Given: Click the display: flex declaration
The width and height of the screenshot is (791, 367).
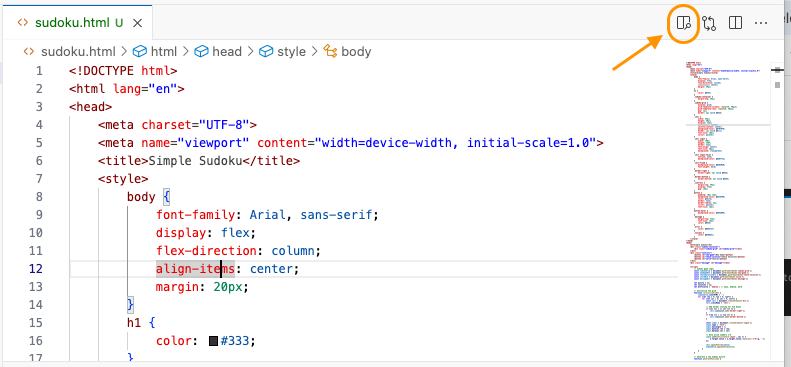Looking at the screenshot, I should [x=206, y=233].
